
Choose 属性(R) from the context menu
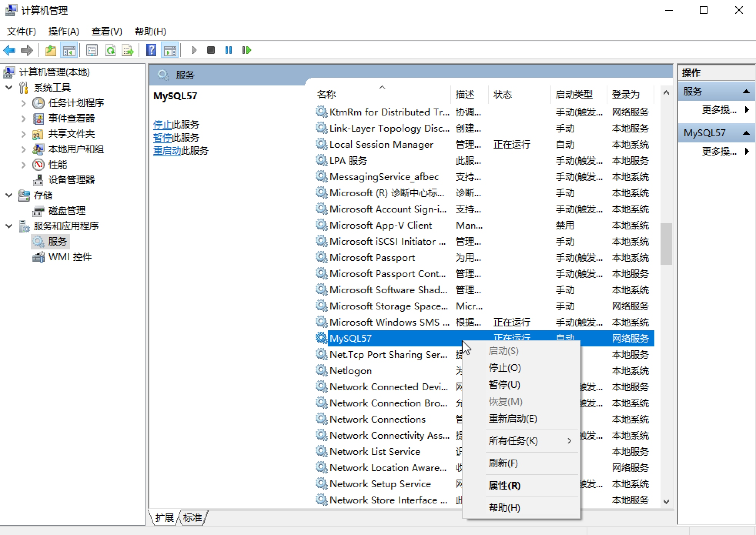[504, 485]
